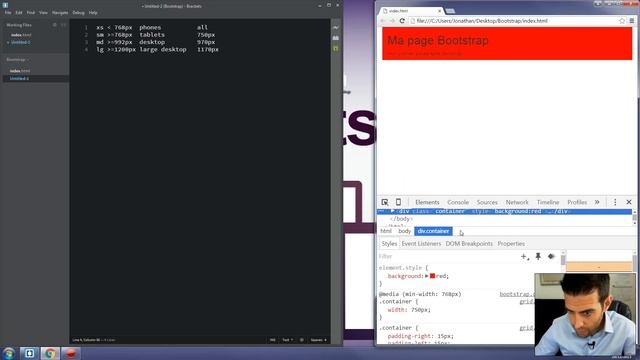The width and height of the screenshot is (640, 360).
Task: Select Untitled-2 in Bootstrap project tree
Action: click(x=19, y=78)
